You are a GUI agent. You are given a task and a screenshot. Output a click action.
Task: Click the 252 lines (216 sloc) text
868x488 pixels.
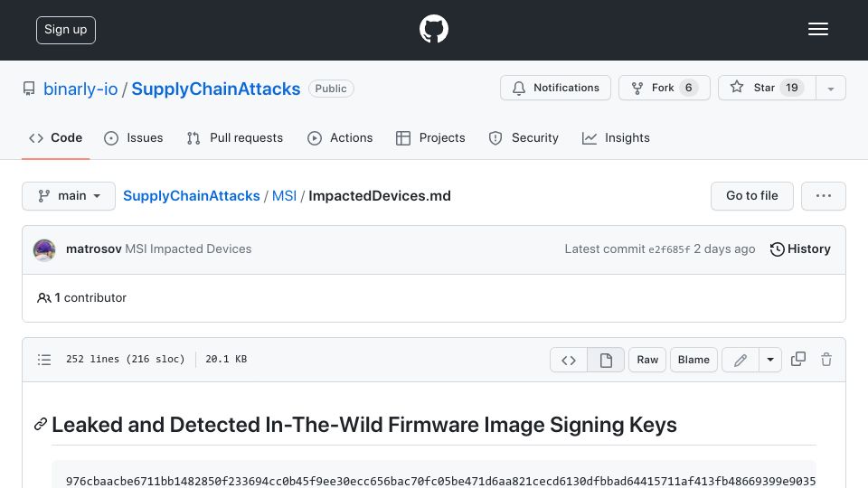coord(125,359)
